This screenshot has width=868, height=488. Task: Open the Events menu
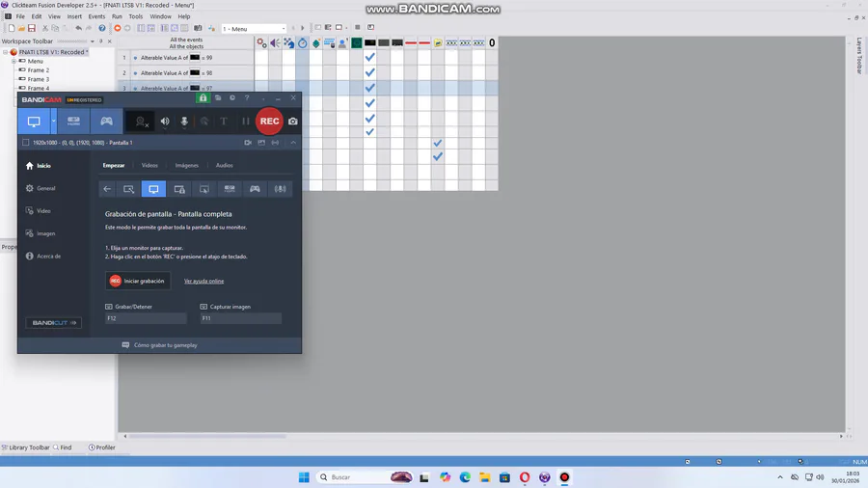[x=96, y=16]
